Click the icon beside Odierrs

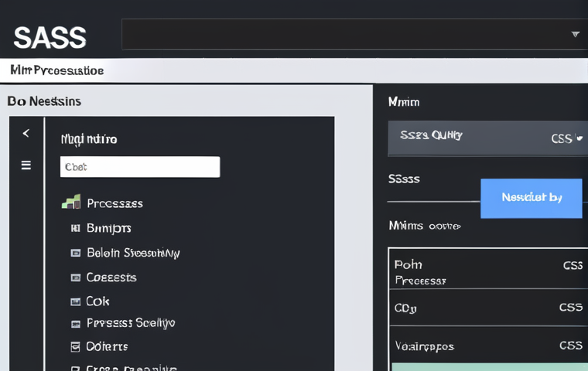tap(75, 347)
